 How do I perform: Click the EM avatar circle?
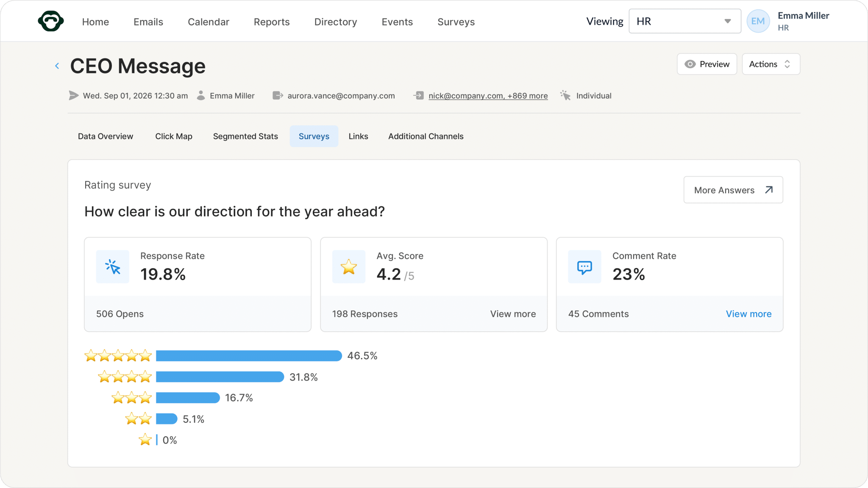pos(758,21)
